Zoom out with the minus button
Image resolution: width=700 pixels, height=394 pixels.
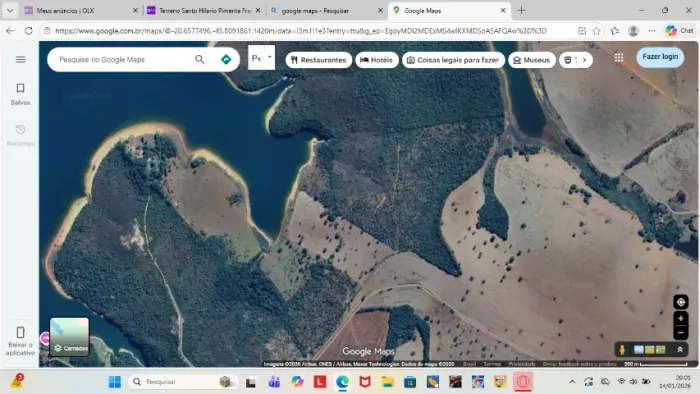[x=681, y=332]
